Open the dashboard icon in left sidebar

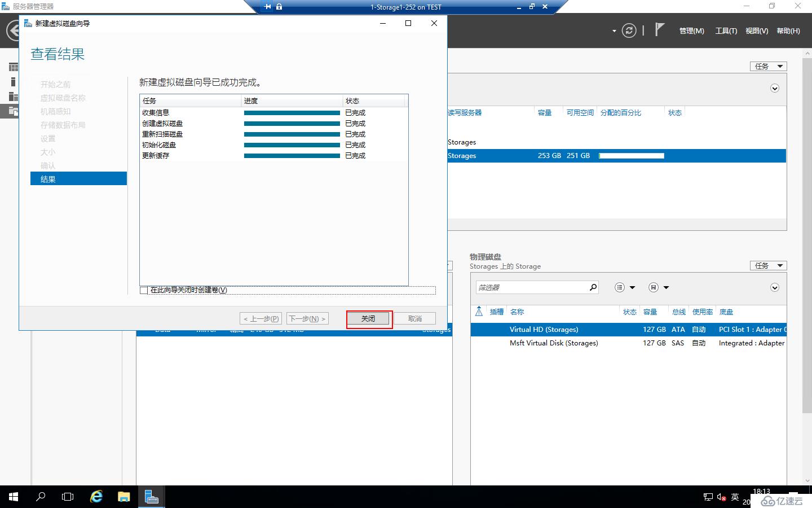coord(13,67)
